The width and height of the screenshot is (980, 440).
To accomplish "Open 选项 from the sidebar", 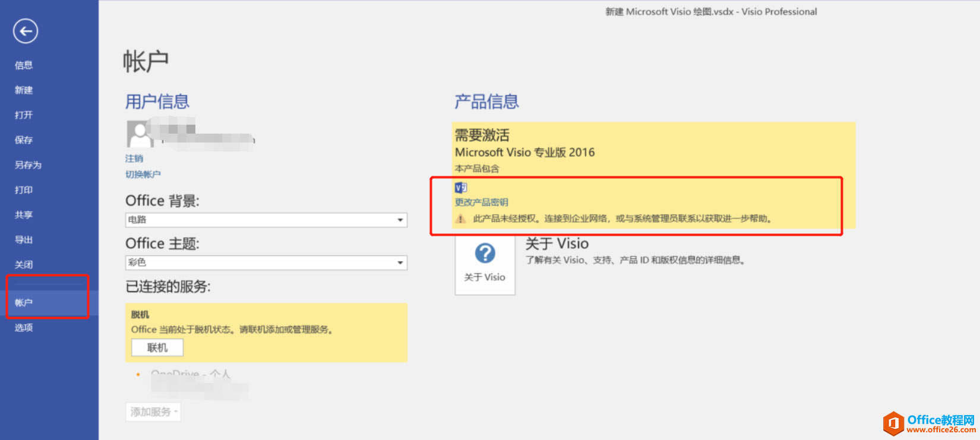I will pyautogui.click(x=24, y=328).
